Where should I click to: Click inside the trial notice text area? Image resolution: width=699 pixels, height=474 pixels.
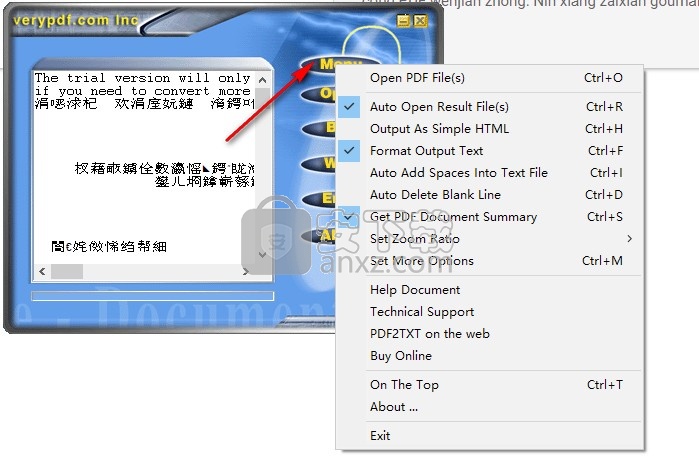pyautogui.click(x=145, y=167)
